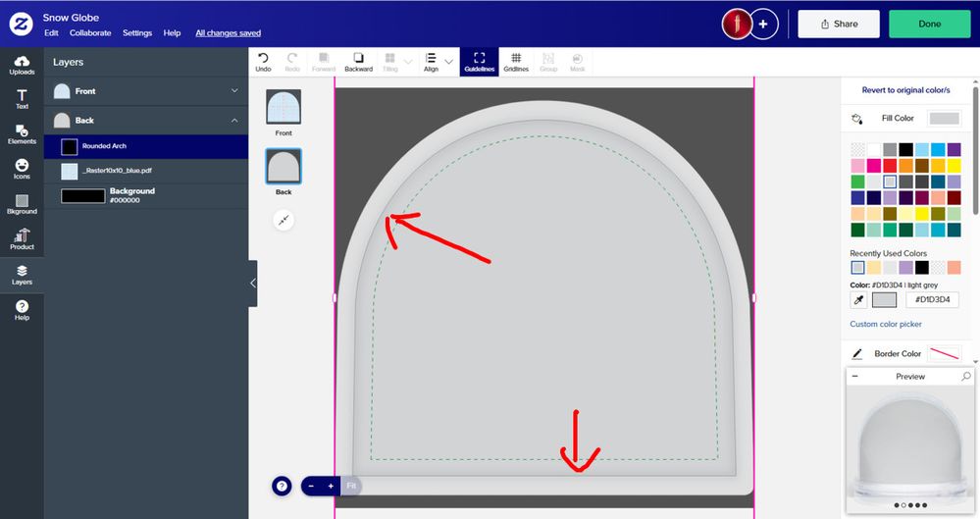Open the Align dropdown arrow
The image size is (980, 519).
449,62
